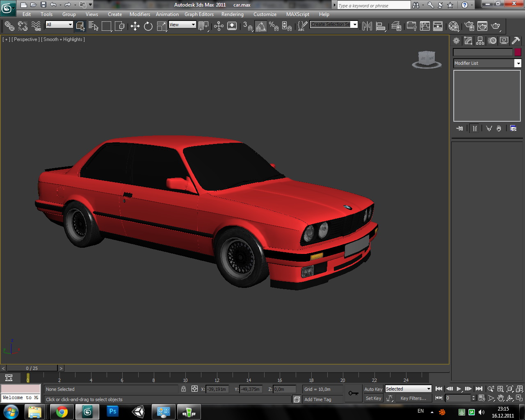Click the Rectangular Selection Region icon

coord(107,26)
